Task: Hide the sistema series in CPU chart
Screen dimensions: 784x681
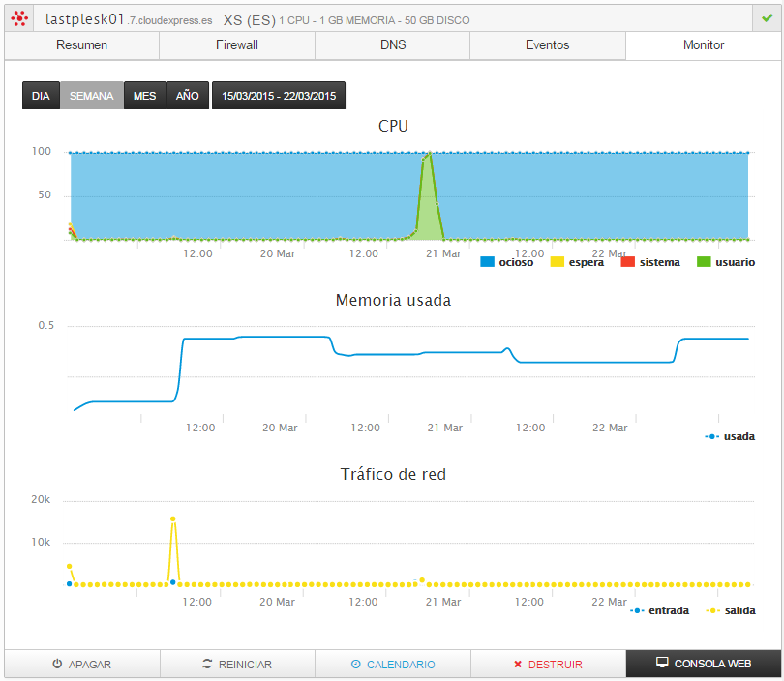Action: coord(649,262)
